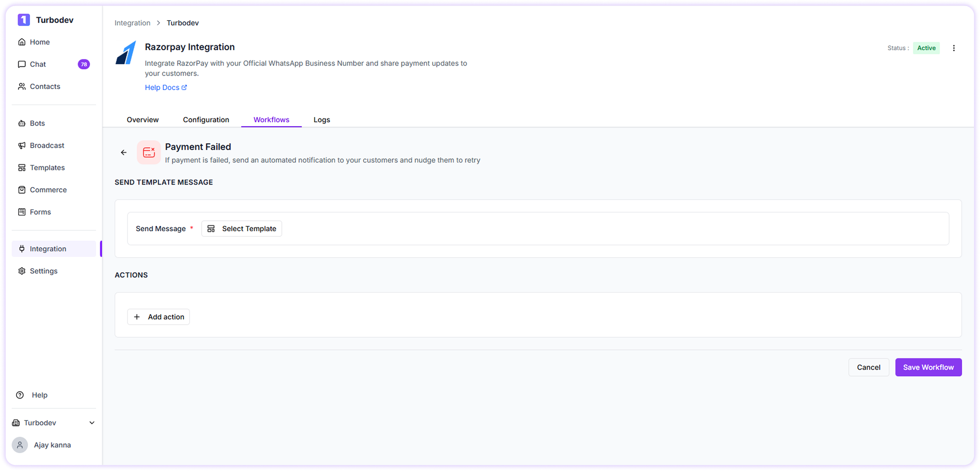This screenshot has width=980, height=471.
Task: Open the three-dot more options menu
Action: point(953,48)
